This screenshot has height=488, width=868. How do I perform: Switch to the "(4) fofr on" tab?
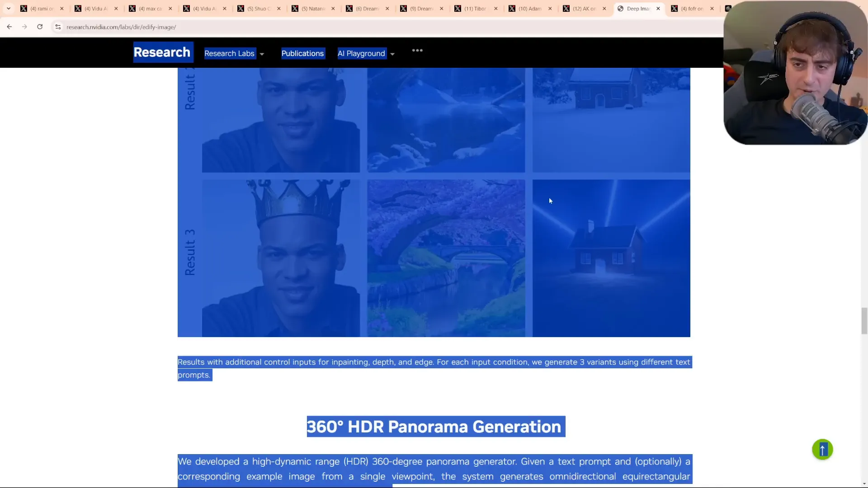tap(692, 9)
